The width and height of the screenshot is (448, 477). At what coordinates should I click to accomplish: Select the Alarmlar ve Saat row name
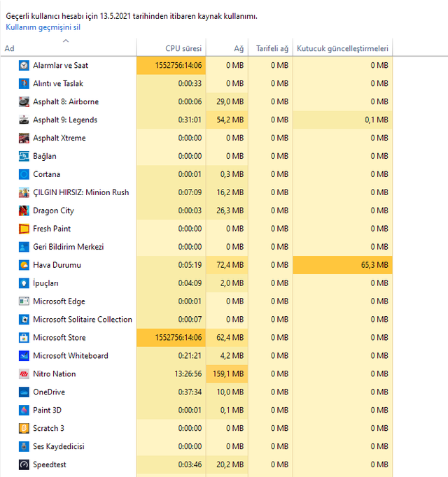click(x=61, y=66)
